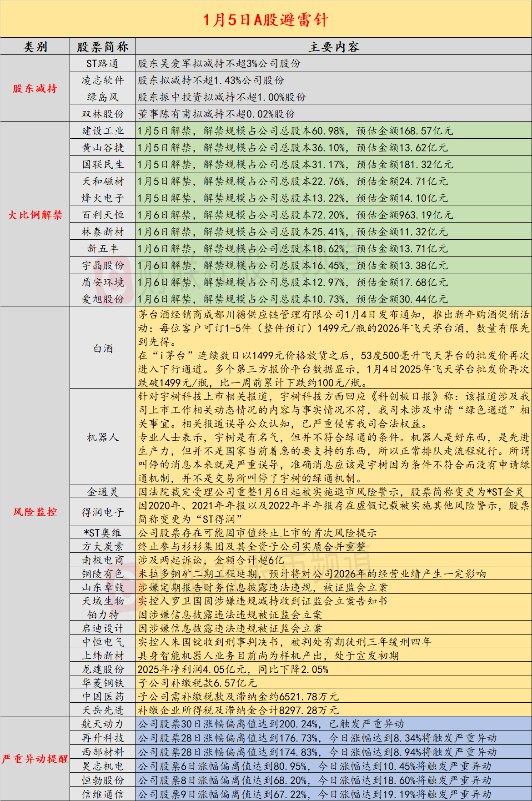Select the '*ST奥维' stock cell

pos(103,533)
